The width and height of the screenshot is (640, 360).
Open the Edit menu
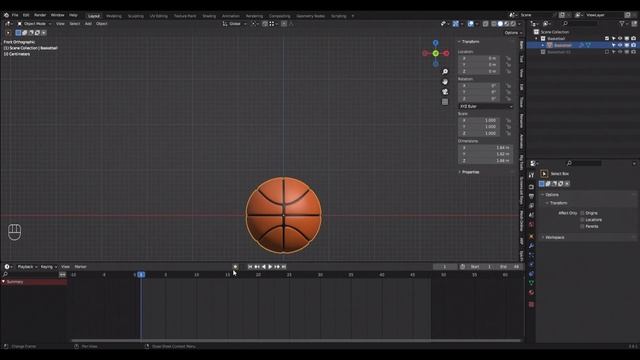click(26, 15)
